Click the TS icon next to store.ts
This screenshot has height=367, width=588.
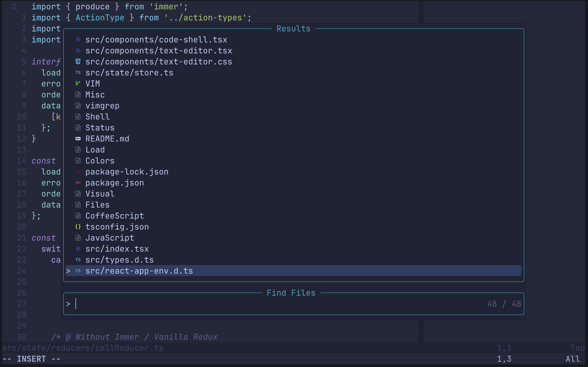pyautogui.click(x=78, y=73)
